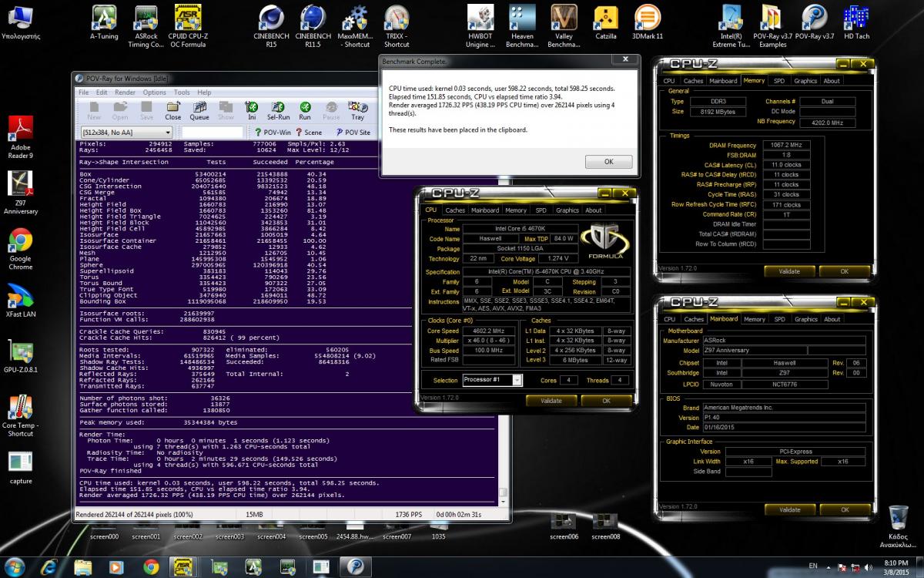Open the File menu in POV-Ray
The height and width of the screenshot is (578, 924).
tap(84, 92)
